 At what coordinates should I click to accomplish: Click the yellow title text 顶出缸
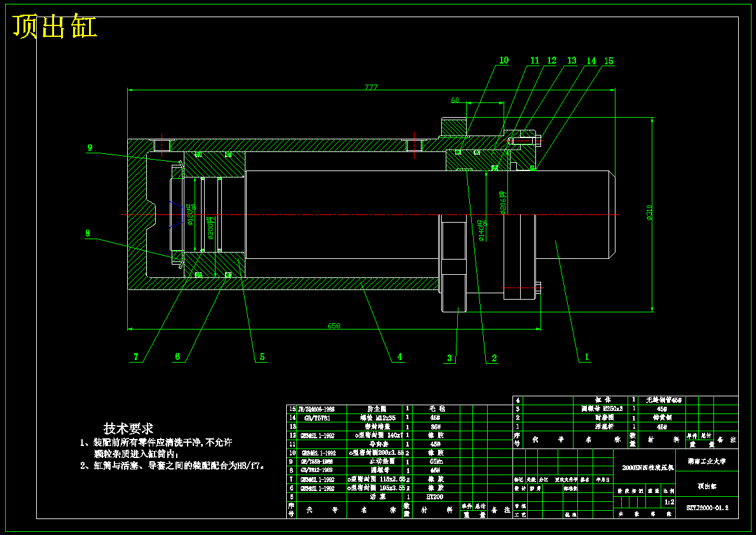(x=55, y=27)
